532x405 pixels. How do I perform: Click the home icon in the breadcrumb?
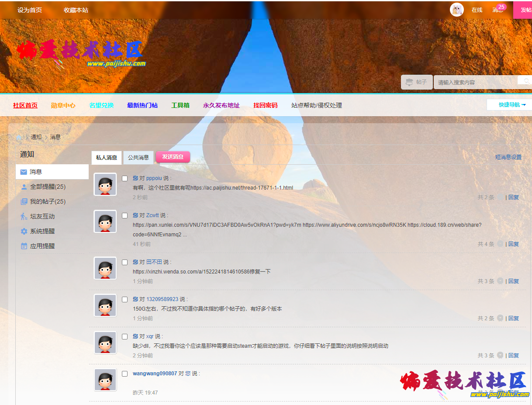coord(18,137)
